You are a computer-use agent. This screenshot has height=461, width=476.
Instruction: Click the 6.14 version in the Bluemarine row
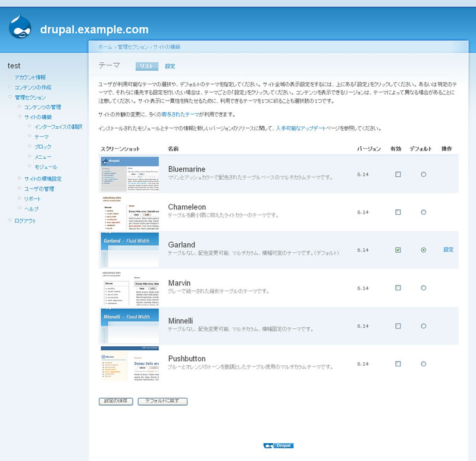point(363,174)
